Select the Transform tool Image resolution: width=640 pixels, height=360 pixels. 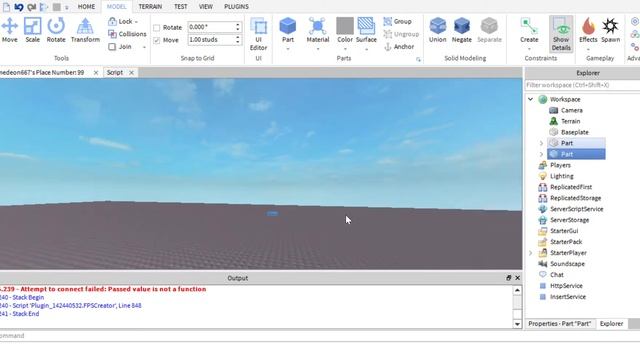[x=85, y=30]
